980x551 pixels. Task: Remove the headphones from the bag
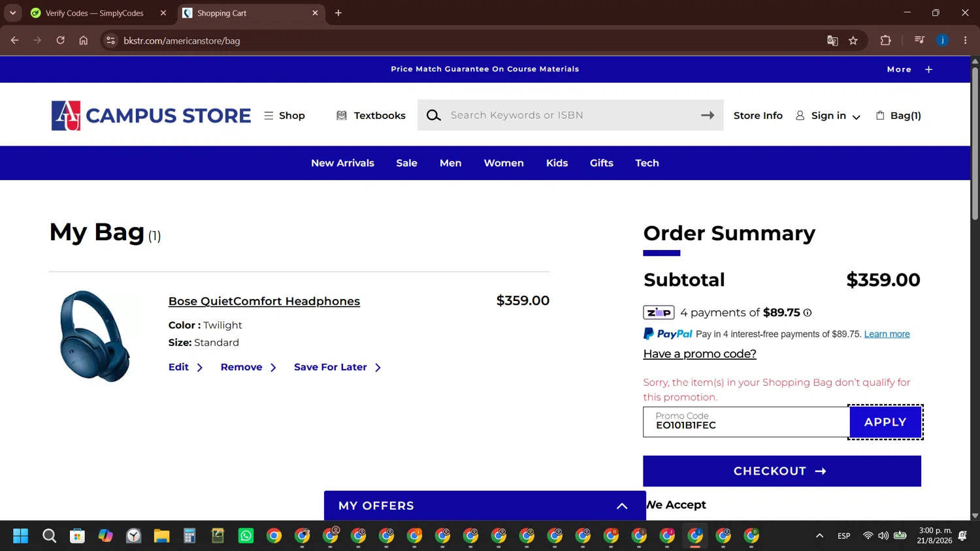coord(248,368)
